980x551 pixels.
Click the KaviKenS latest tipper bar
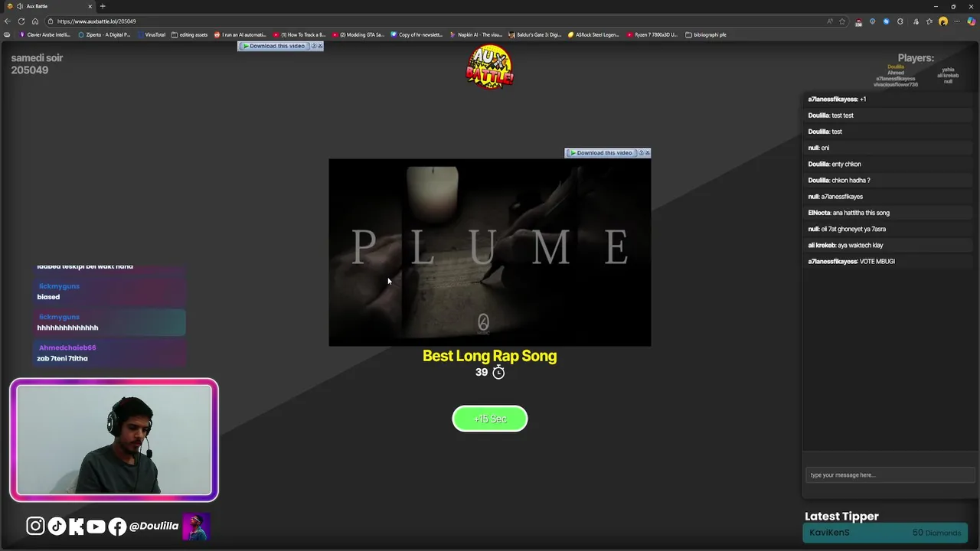(x=885, y=533)
